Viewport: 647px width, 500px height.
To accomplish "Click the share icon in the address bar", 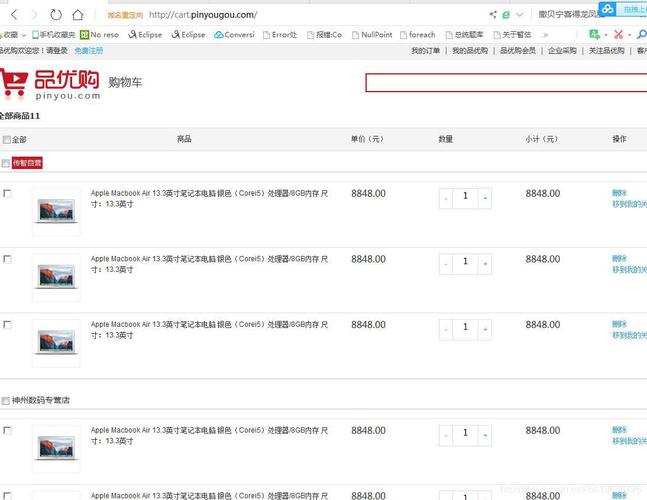I will (493, 14).
